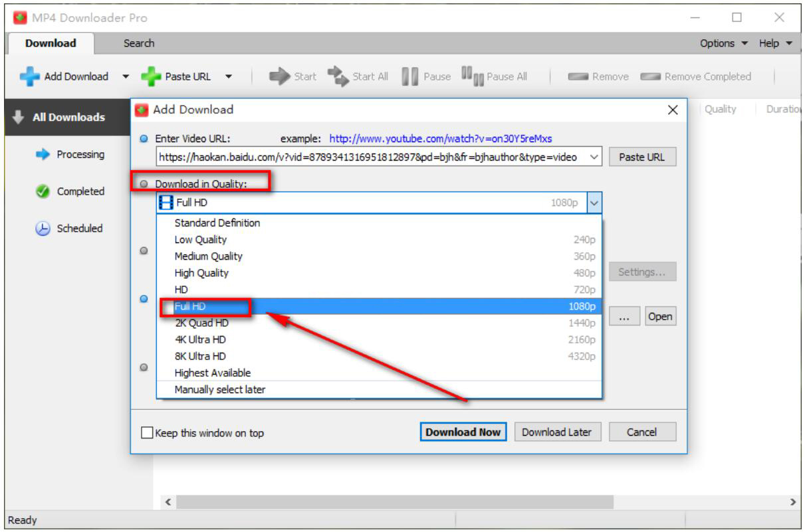Viewport: 805px width, 532px height.
Task: Select the Enter Video URL radio button
Action: pos(144,139)
